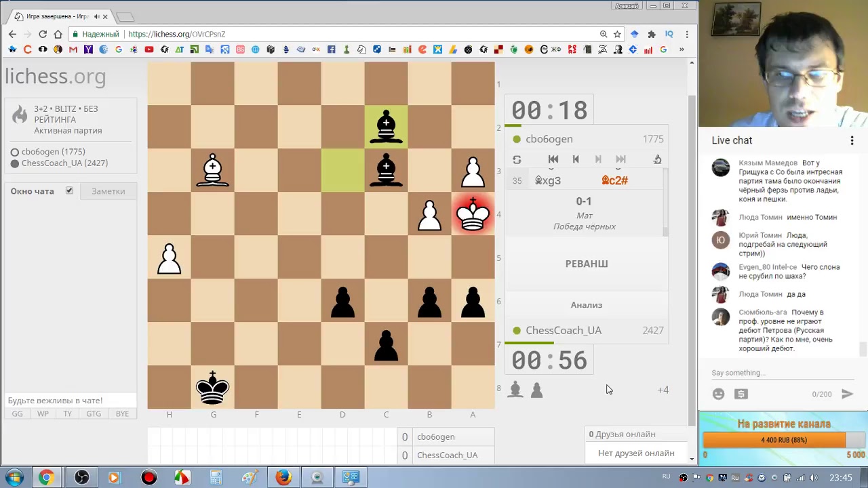
Task: Open ChessCoach_UA profile below the move list
Action: 564,330
